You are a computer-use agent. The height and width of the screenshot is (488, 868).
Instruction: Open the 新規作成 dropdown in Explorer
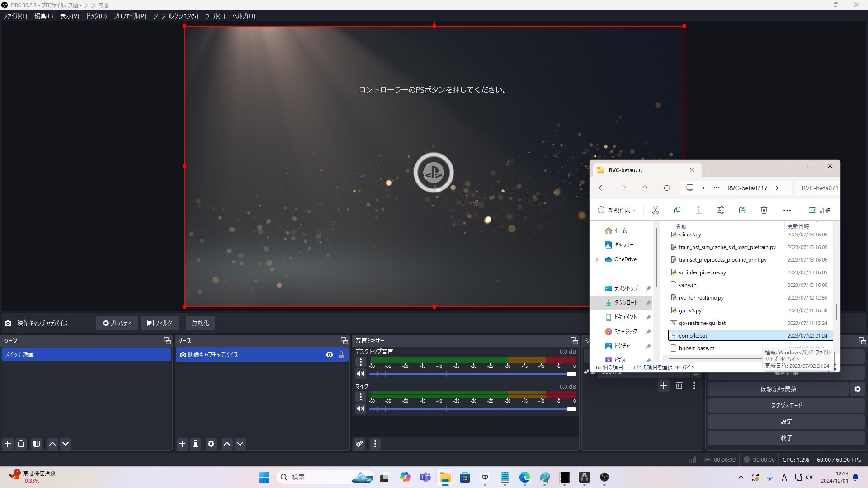617,210
